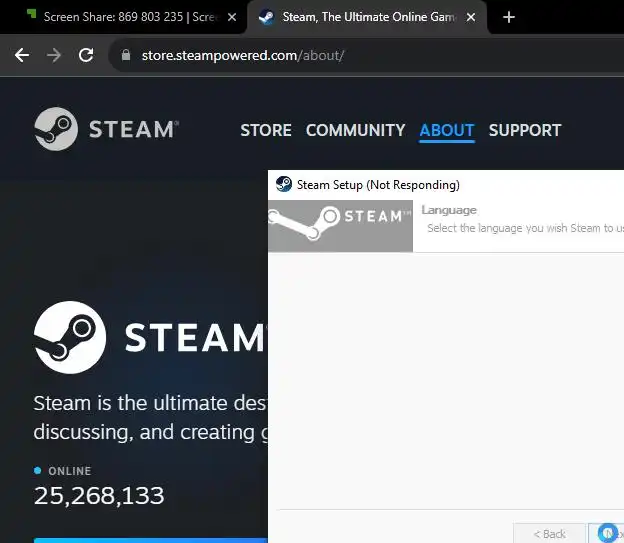The width and height of the screenshot is (624, 543).
Task: Click the ONLINE label above the player count
Action: [70, 471]
